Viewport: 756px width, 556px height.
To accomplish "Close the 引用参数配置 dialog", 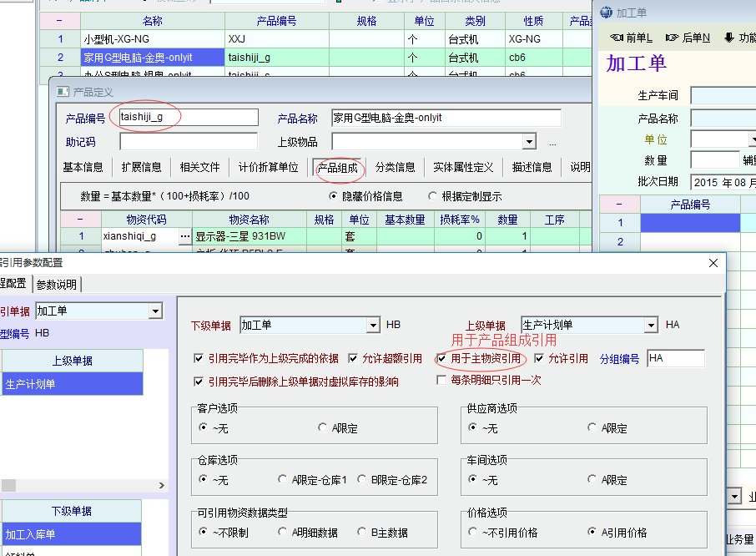I will point(713,263).
